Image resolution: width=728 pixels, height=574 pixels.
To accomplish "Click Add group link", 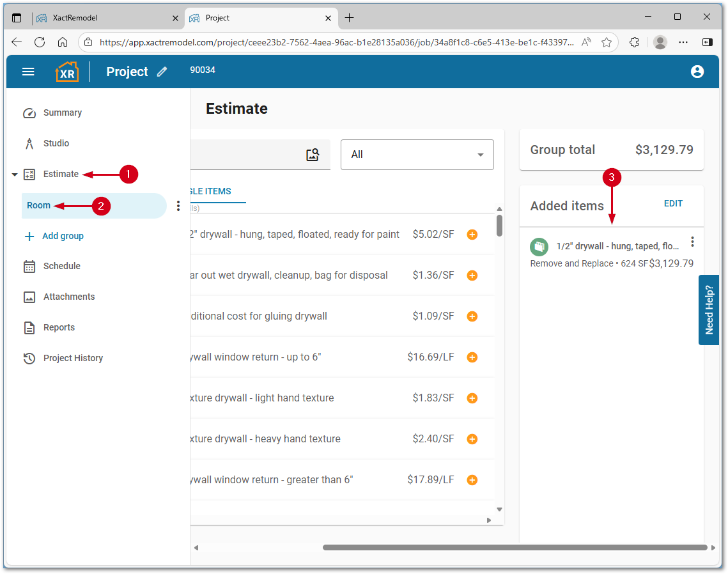I will 63,236.
